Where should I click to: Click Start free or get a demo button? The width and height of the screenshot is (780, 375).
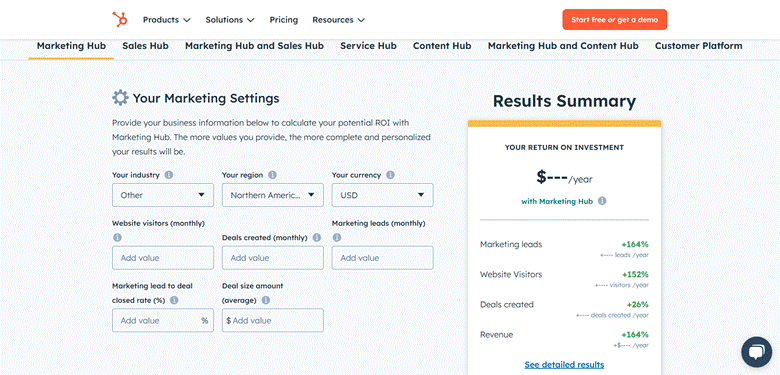(614, 20)
